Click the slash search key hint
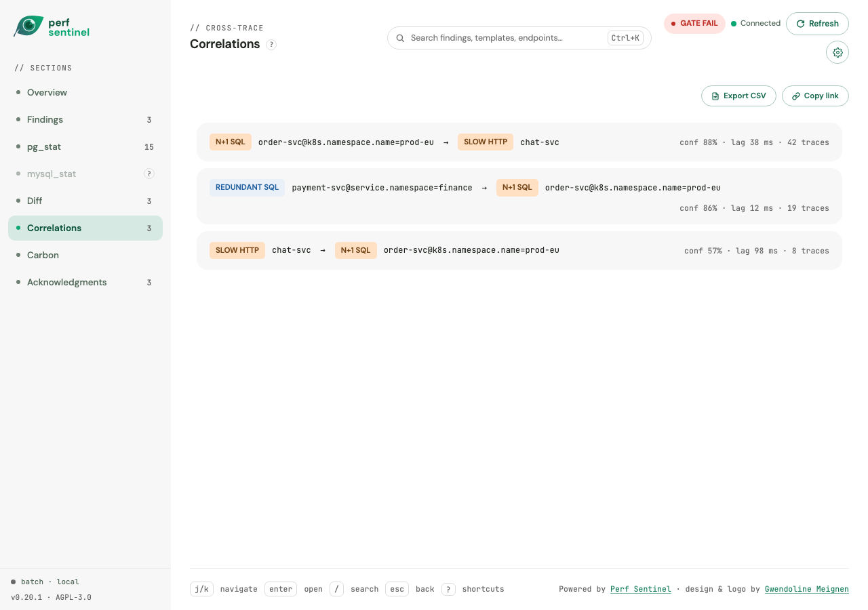The height and width of the screenshot is (610, 868). (337, 589)
